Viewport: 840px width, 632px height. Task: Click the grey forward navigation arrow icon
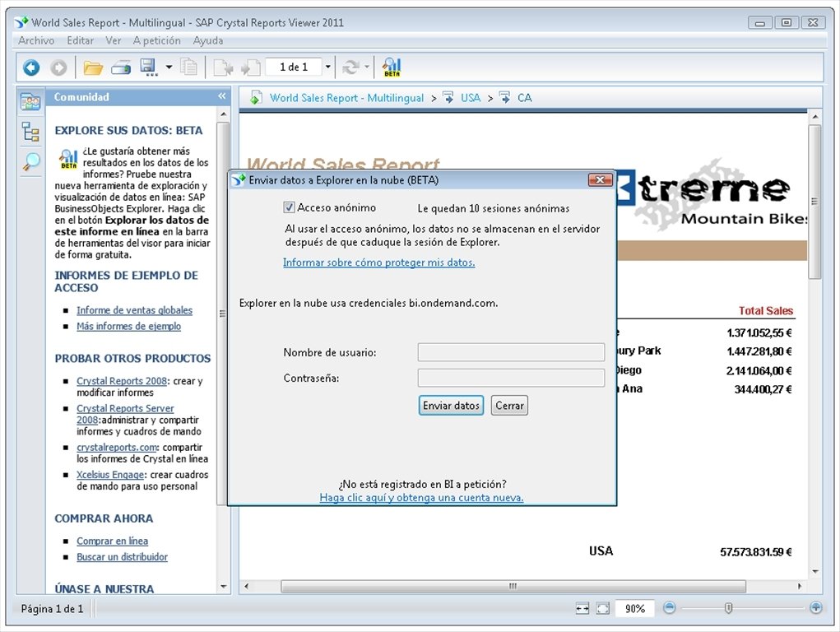[x=58, y=67]
